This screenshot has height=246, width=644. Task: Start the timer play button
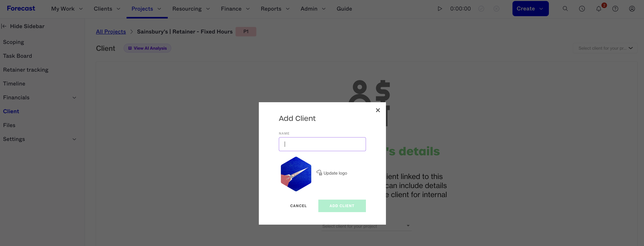click(x=440, y=9)
